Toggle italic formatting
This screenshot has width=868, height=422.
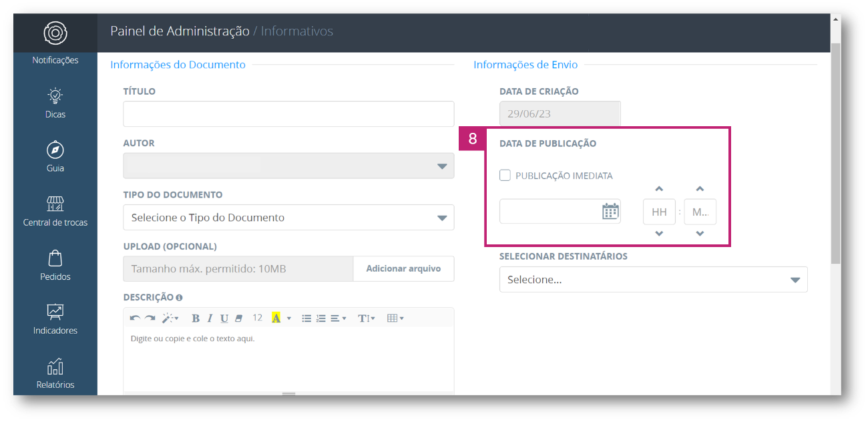pyautogui.click(x=210, y=319)
